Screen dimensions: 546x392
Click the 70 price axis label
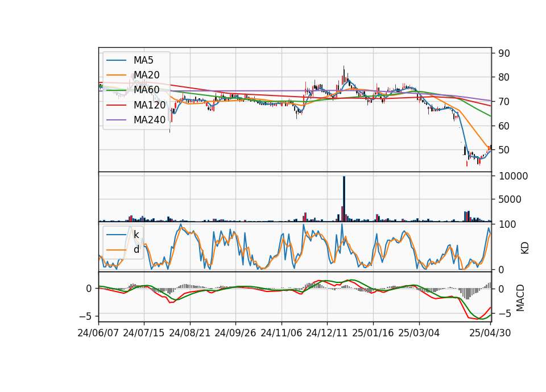pyautogui.click(x=504, y=102)
